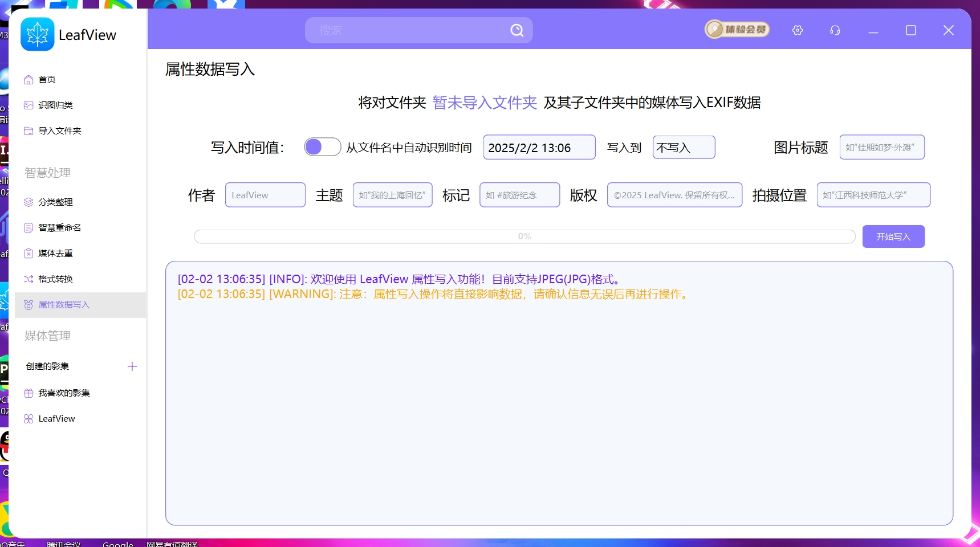Click the clover icon beside LeafView album
This screenshot has height=547, width=980.
(x=29, y=419)
